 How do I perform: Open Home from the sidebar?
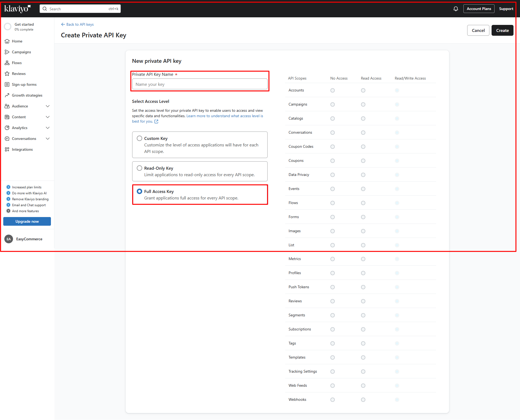point(17,41)
